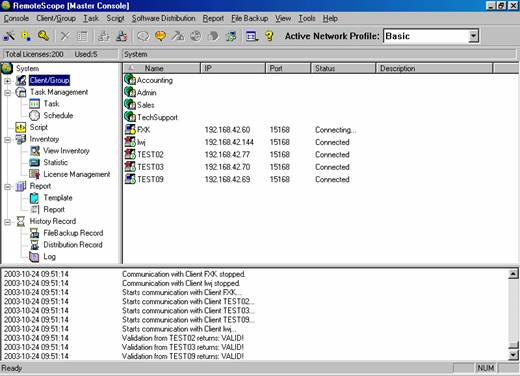Click the grey speech bubble toolbar icon

(143, 36)
